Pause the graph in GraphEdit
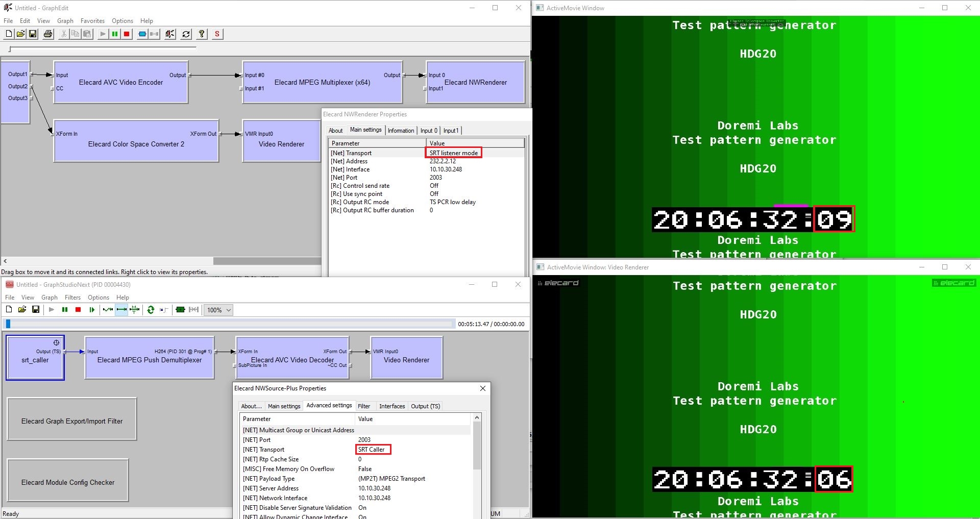 click(115, 34)
